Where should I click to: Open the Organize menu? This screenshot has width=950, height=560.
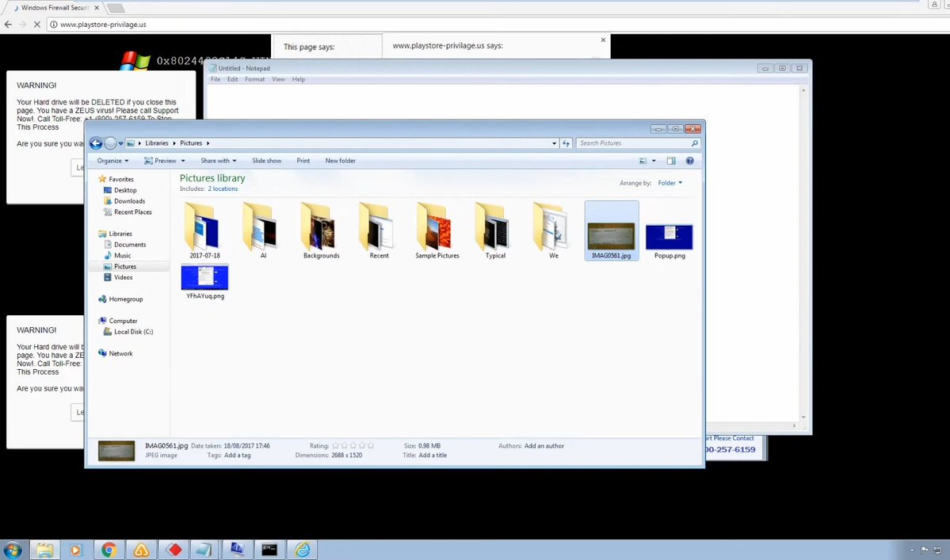click(113, 161)
